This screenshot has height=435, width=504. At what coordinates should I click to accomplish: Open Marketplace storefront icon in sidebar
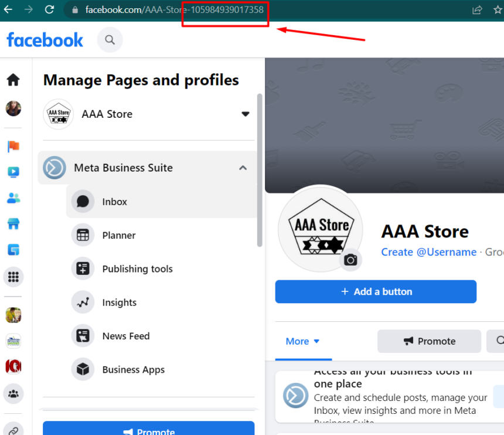coord(13,224)
